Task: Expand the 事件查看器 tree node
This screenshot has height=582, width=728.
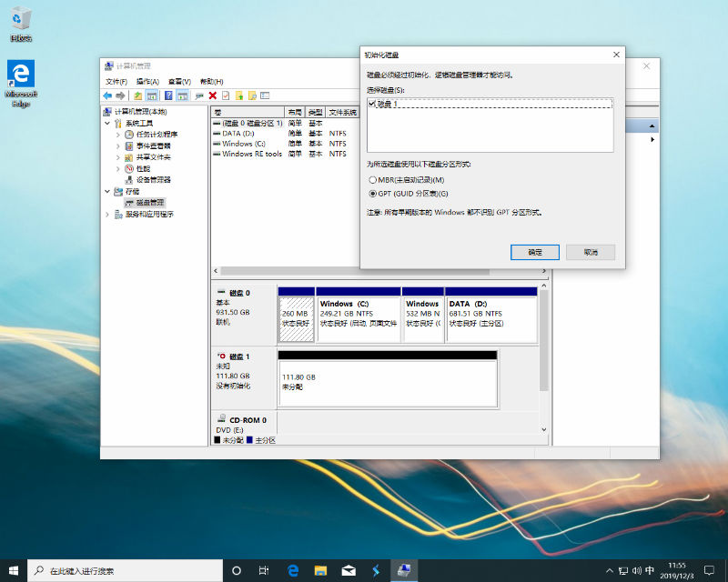Action: 118,145
